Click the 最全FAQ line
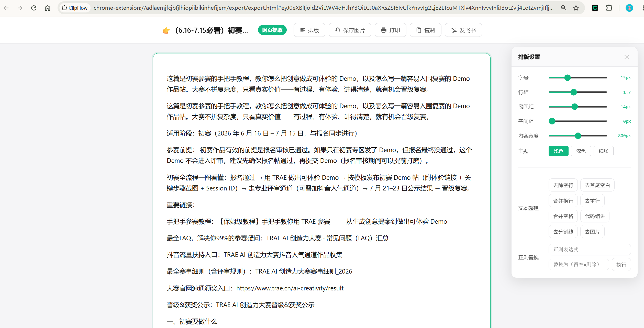Viewport: 644px width, 328px height. coord(277,238)
